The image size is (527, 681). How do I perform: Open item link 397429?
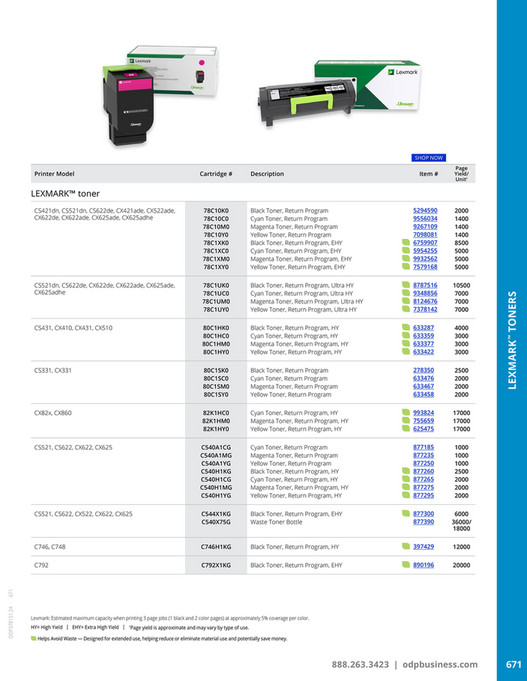click(x=423, y=547)
